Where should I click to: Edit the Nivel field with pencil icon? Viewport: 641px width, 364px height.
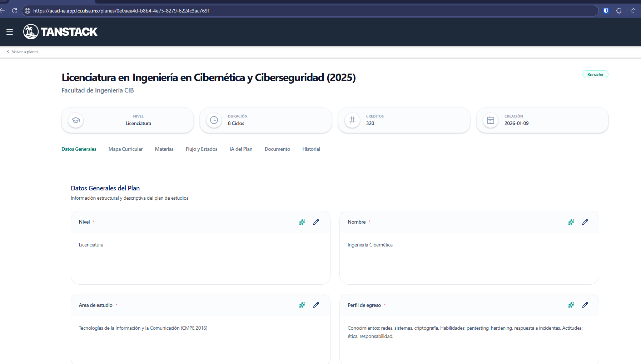(316, 222)
